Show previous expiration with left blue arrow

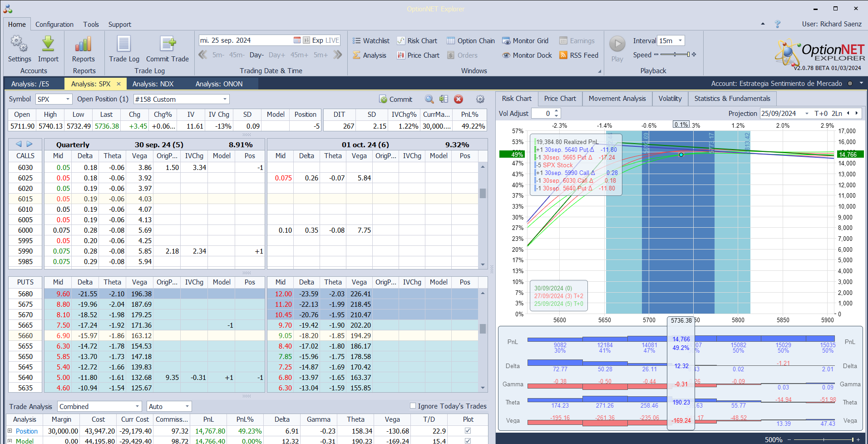tap(19, 144)
